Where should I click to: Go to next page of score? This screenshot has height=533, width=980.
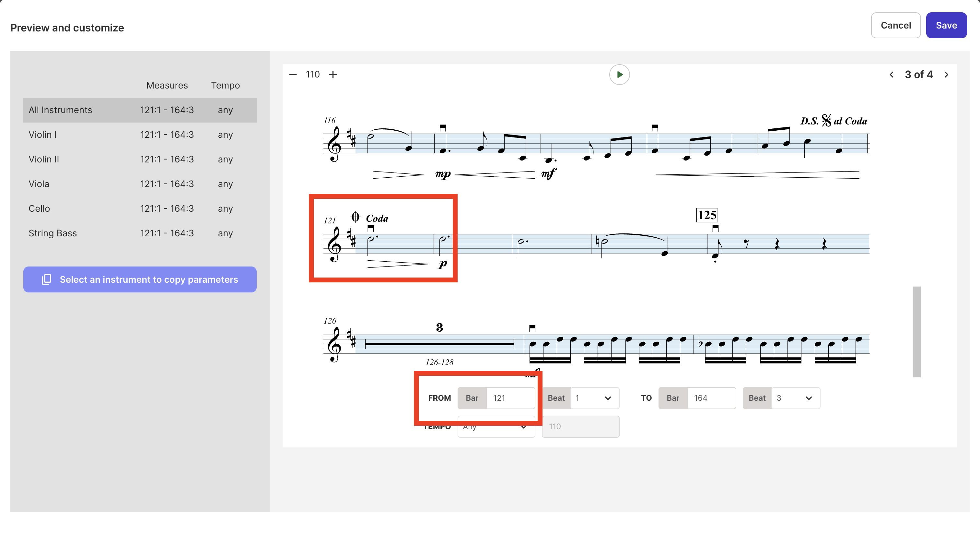(x=946, y=75)
